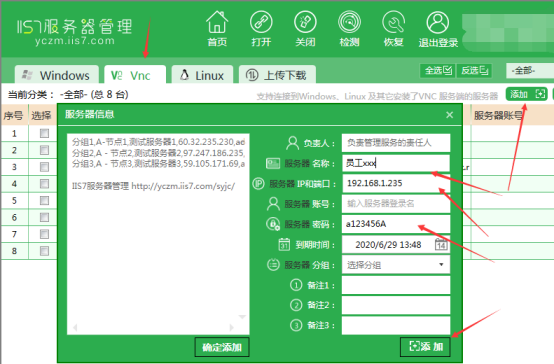
Task: Click the batch import text area
Action: click(158, 234)
